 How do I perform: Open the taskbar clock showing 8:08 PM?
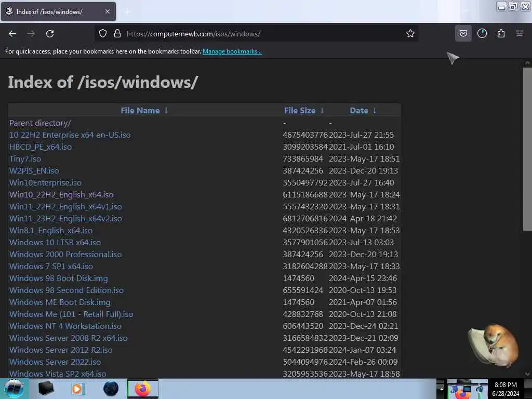tap(506, 389)
